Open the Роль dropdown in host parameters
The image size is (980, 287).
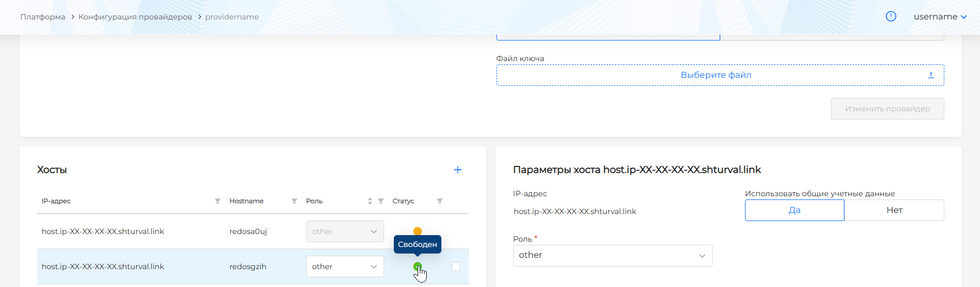(612, 256)
